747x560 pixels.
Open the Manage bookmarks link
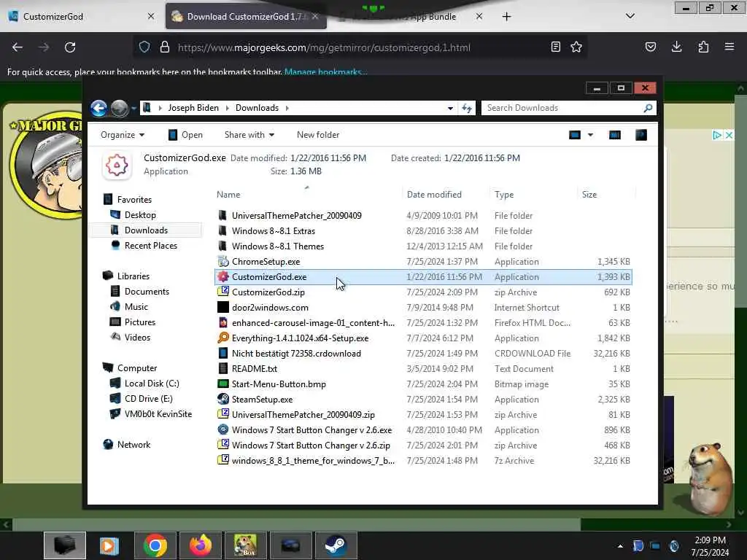pyautogui.click(x=325, y=72)
